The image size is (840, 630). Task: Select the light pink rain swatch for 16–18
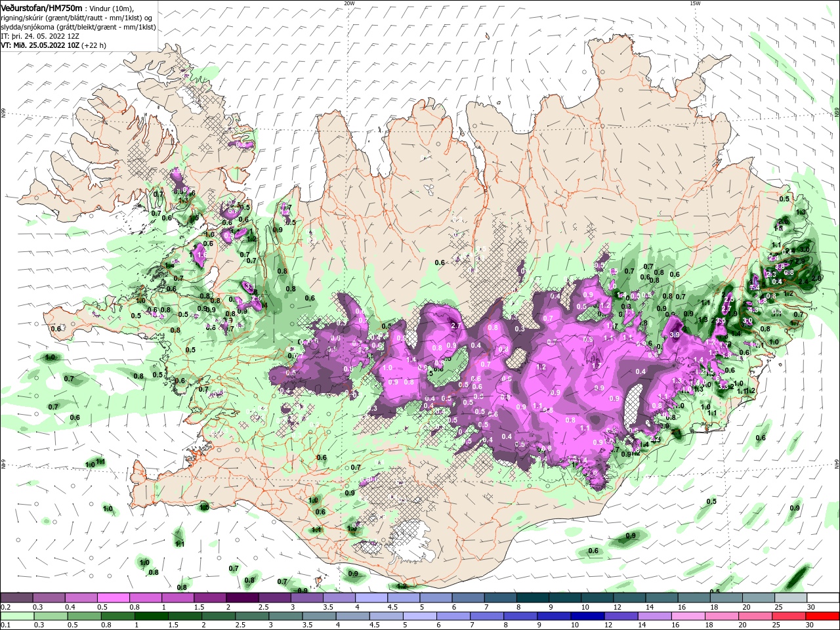tap(688, 616)
